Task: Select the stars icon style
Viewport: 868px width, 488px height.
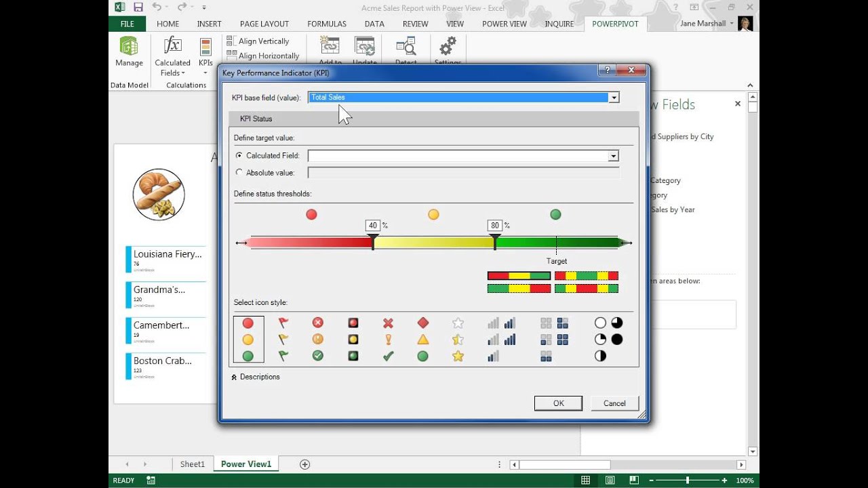Action: coord(458,340)
